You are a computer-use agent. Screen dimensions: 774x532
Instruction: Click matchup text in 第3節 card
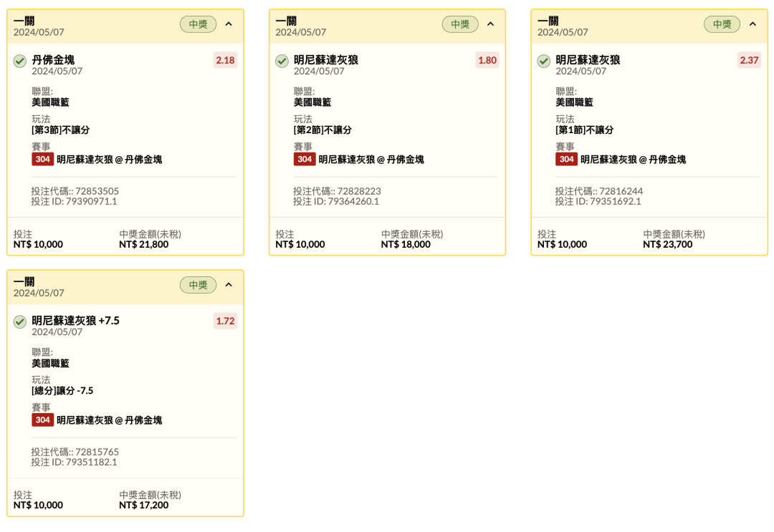(x=109, y=160)
